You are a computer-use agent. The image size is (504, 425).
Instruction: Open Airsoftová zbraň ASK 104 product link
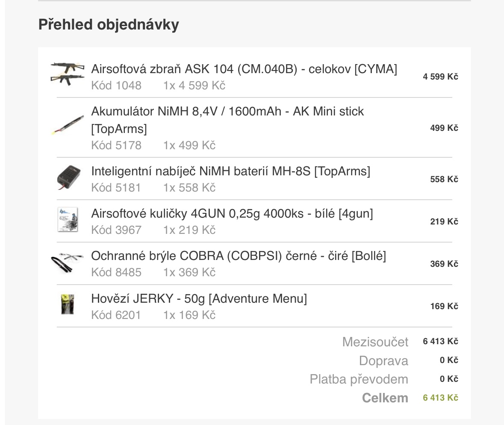(244, 69)
